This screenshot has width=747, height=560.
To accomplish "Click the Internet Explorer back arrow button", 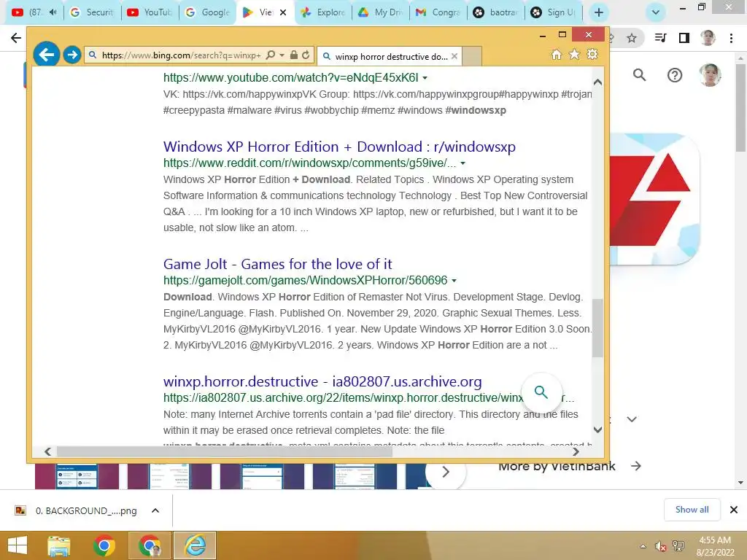I will 46,55.
